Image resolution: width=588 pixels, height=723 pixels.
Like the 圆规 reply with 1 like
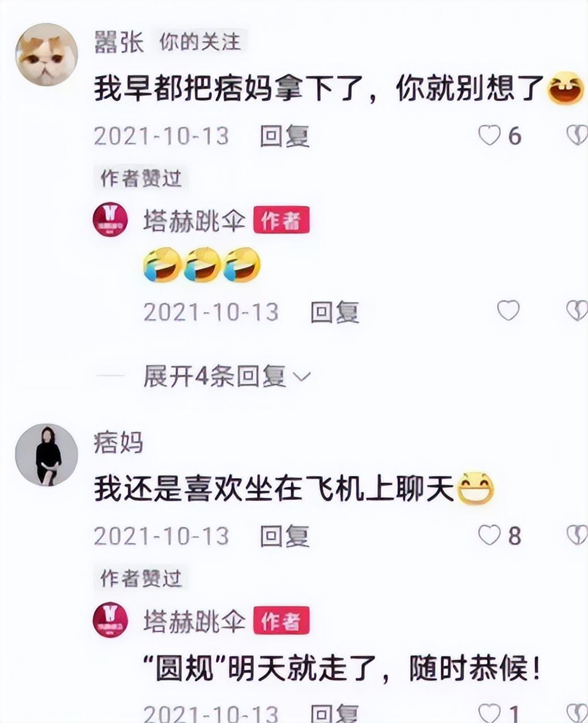tap(489, 712)
